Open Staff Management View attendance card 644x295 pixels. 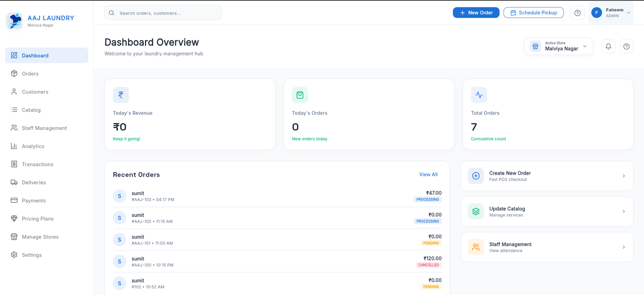(x=547, y=247)
